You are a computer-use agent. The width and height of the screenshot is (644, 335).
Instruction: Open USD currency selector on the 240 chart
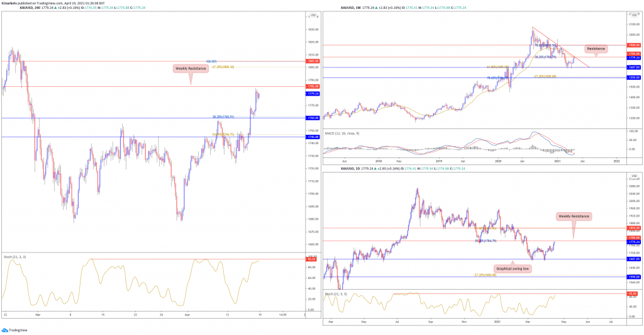(x=313, y=14)
